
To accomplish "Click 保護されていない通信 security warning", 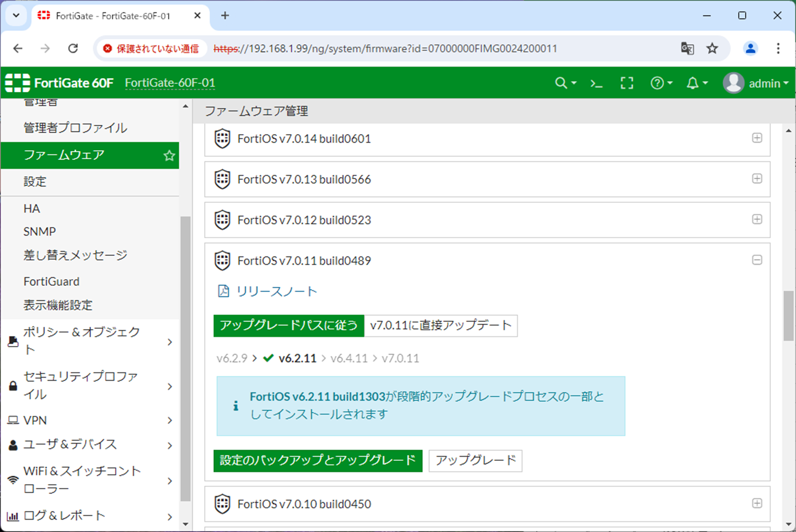I will [x=151, y=49].
